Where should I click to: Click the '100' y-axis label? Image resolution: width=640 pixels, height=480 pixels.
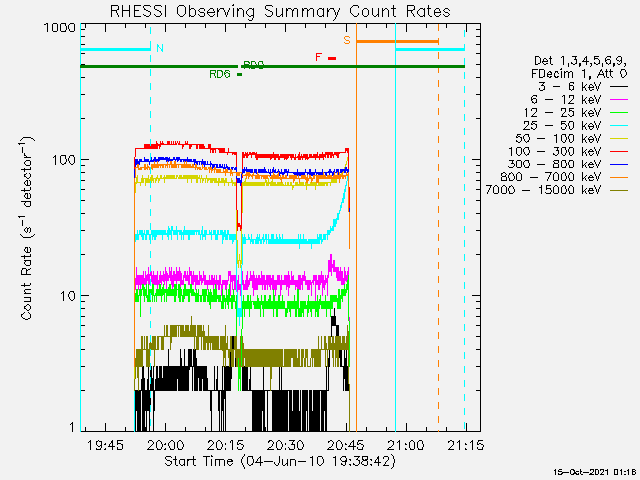[64, 160]
